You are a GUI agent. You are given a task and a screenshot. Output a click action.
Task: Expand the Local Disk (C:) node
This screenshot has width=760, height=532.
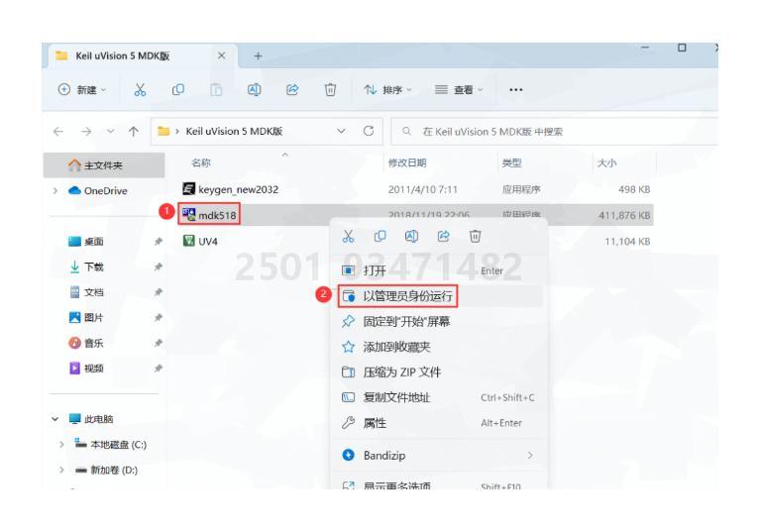[61, 444]
